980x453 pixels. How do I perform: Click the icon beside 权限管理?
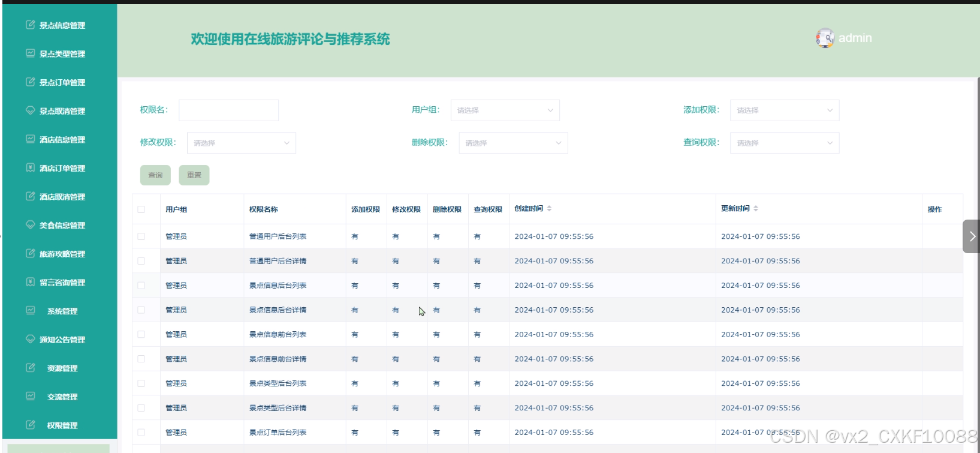click(31, 425)
